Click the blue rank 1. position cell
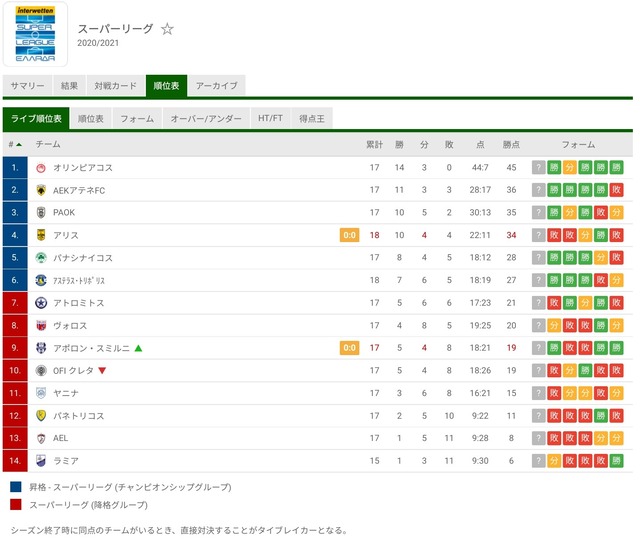This screenshot has width=640, height=542. [x=15, y=167]
